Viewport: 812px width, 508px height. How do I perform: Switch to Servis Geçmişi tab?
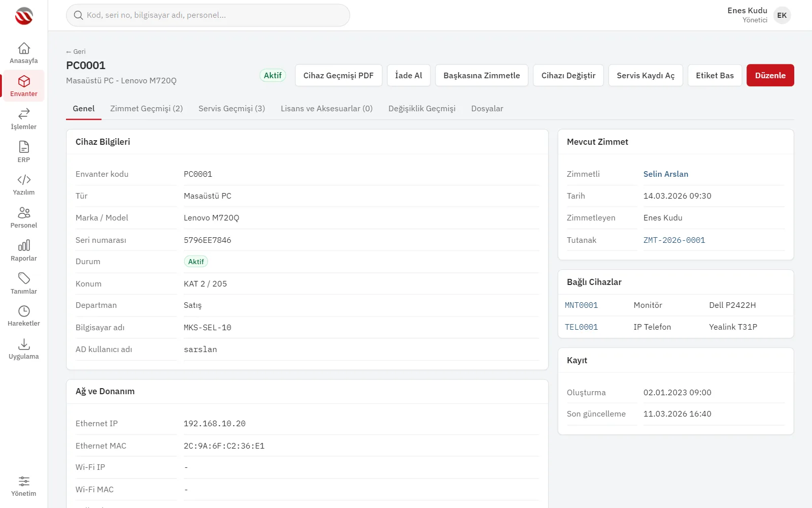tap(231, 109)
